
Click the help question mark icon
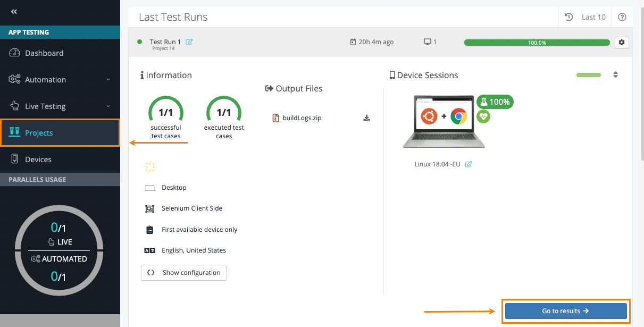point(622,17)
